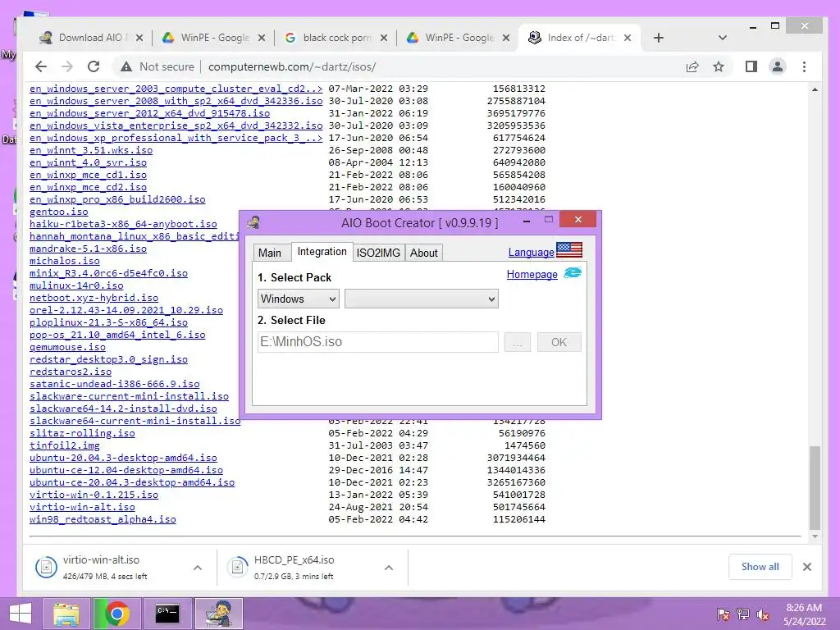Switch to first WinPE Google Drive tab
The height and width of the screenshot is (630, 840).
click(214, 38)
